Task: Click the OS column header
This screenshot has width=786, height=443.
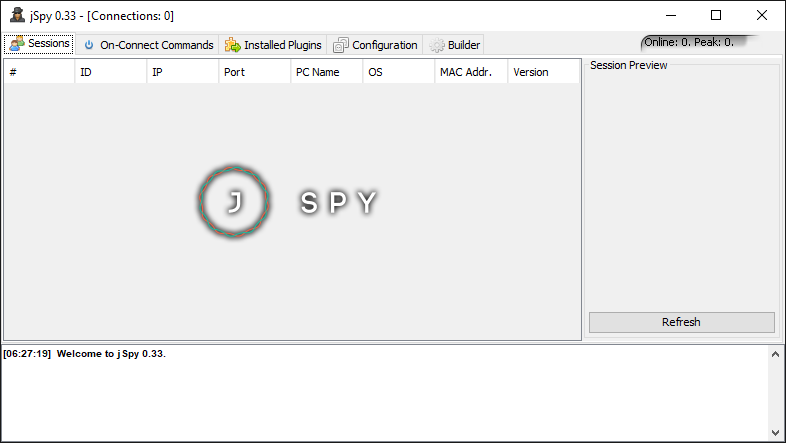Action: (399, 72)
